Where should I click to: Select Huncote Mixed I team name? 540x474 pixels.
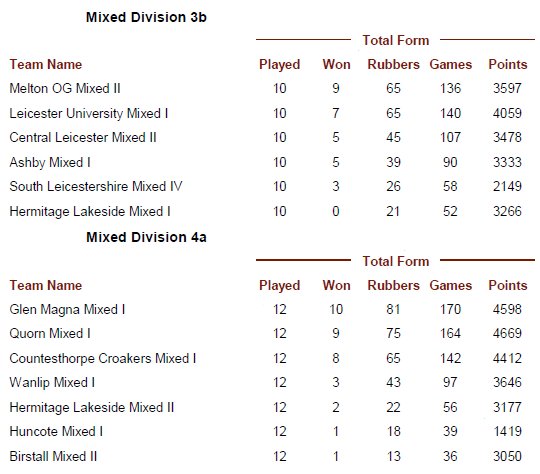coord(56,431)
